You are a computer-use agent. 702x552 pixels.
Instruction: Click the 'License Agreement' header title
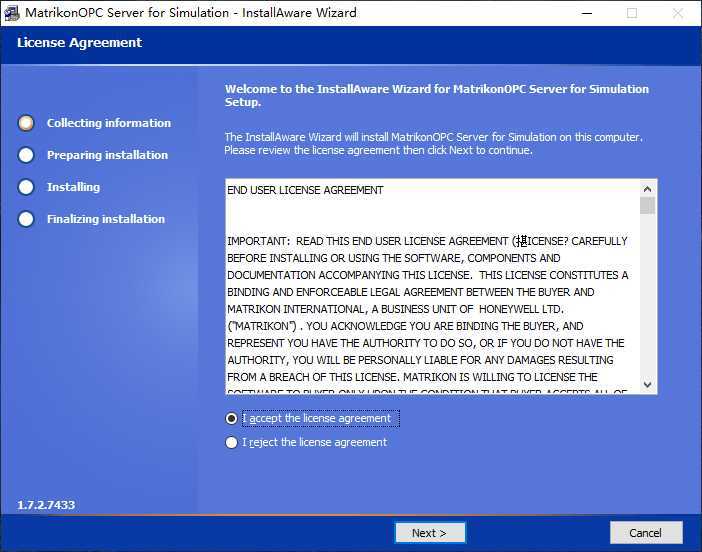pyautogui.click(x=79, y=43)
